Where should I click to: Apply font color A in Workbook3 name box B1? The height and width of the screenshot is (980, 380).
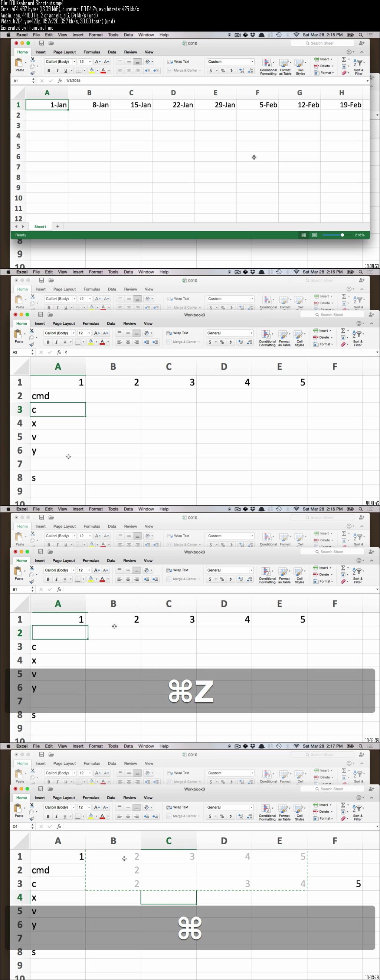point(102,579)
